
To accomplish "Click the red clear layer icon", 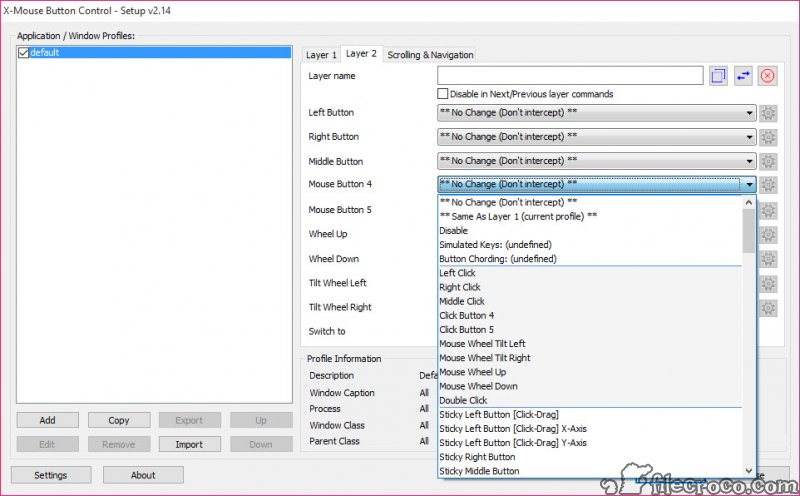I will (x=767, y=76).
